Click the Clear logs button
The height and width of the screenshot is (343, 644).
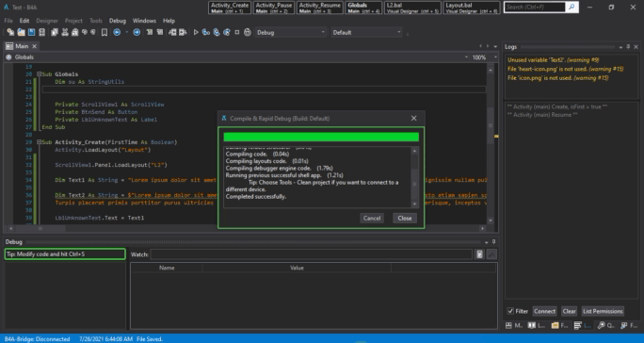pos(569,311)
